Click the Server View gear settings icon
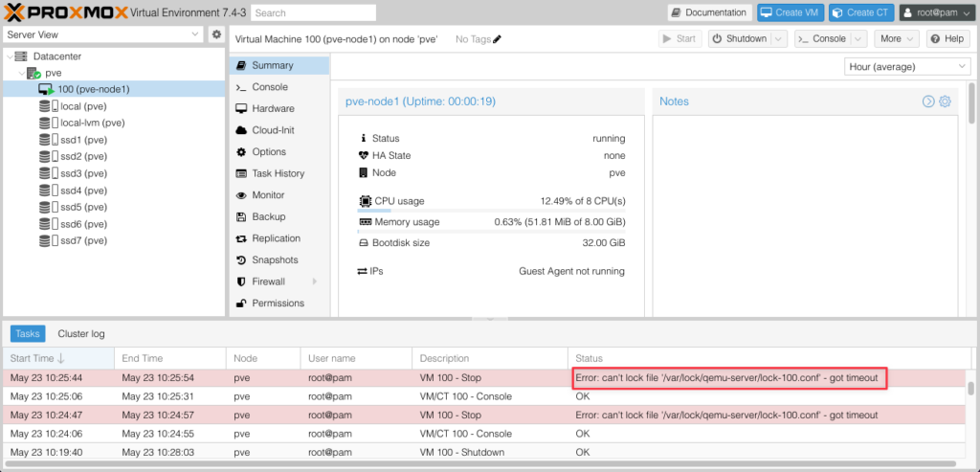The image size is (980, 472). [x=216, y=34]
